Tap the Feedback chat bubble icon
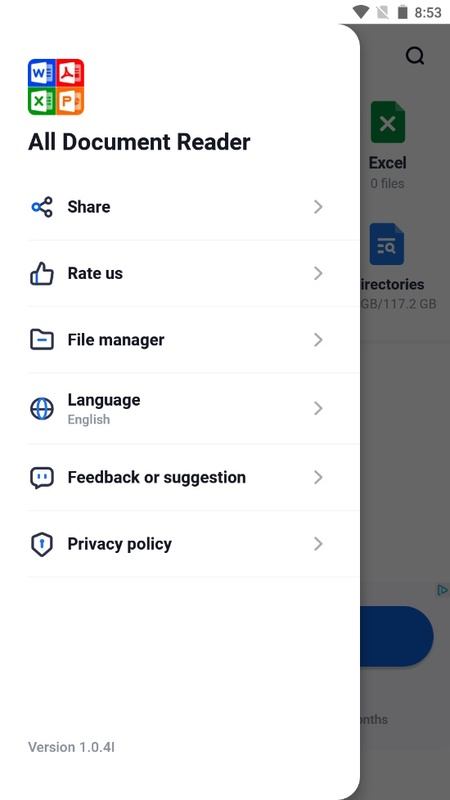 point(42,478)
